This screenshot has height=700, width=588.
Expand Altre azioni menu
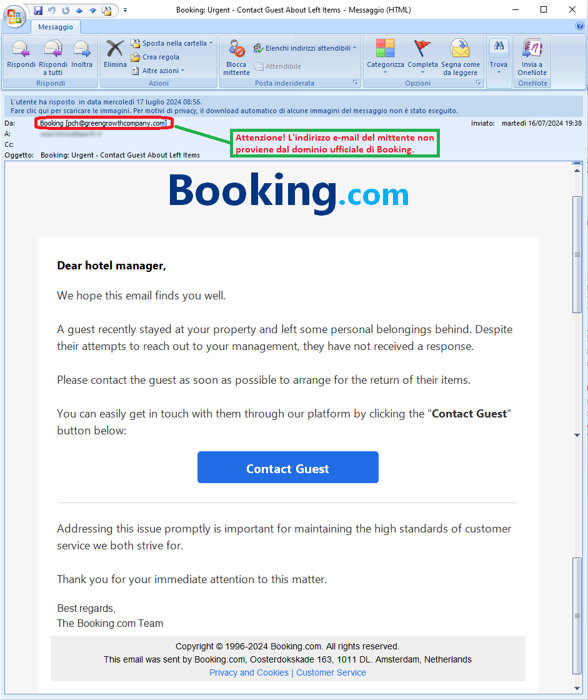[x=158, y=71]
